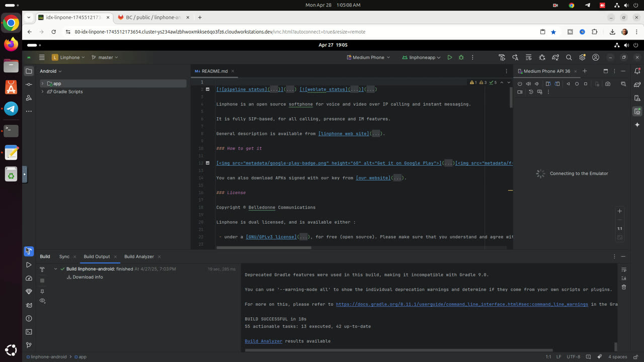
Task: Click the linphone web site link
Action: 344,134
